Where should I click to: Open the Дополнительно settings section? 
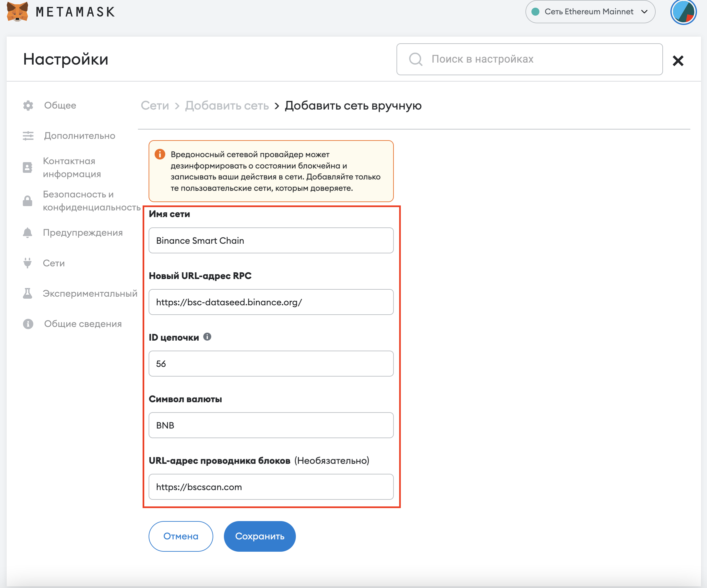[x=79, y=136]
